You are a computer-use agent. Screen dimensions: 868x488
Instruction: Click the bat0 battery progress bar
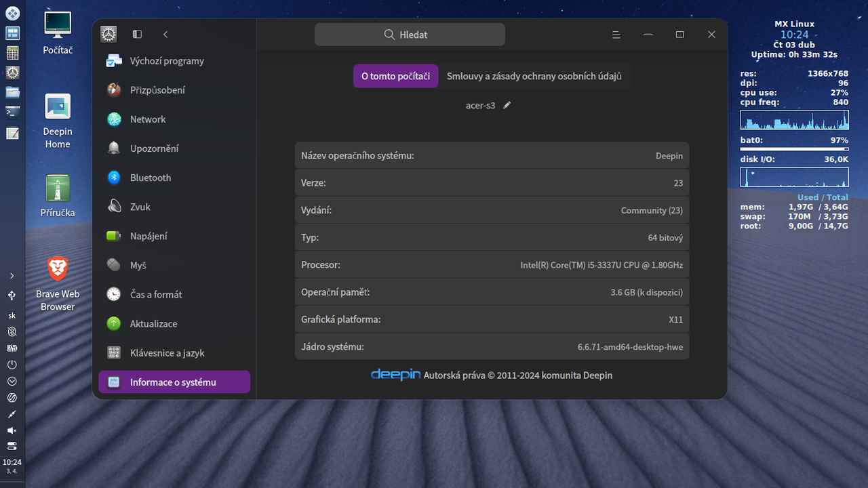pyautogui.click(x=794, y=148)
